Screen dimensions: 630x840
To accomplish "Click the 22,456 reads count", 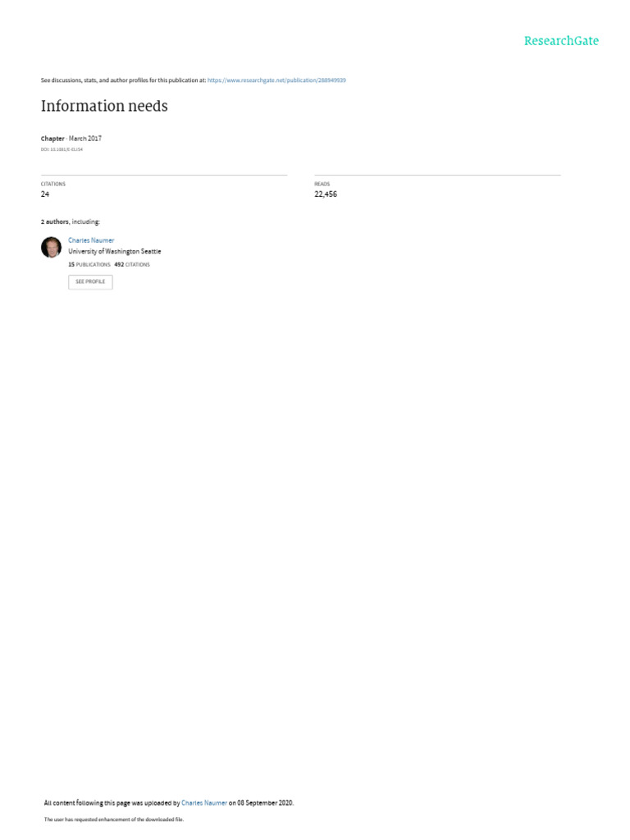I will (326, 194).
